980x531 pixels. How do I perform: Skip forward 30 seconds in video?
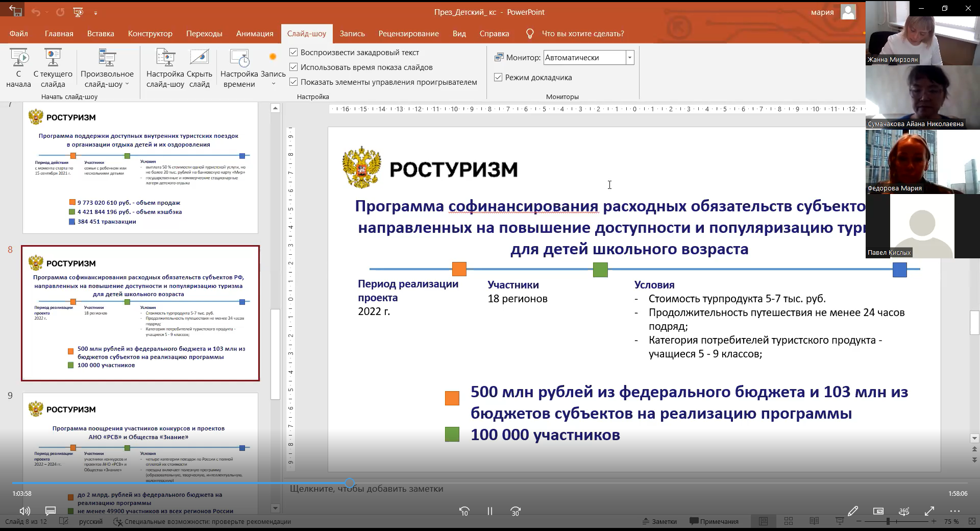tap(516, 511)
